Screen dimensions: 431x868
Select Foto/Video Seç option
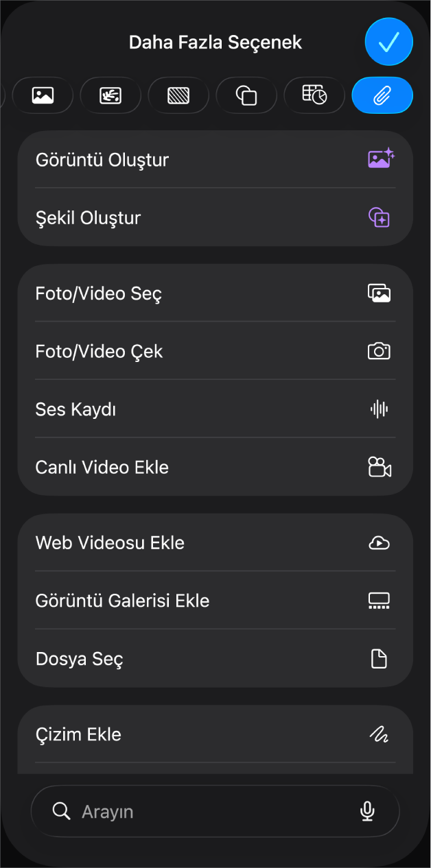coord(215,293)
